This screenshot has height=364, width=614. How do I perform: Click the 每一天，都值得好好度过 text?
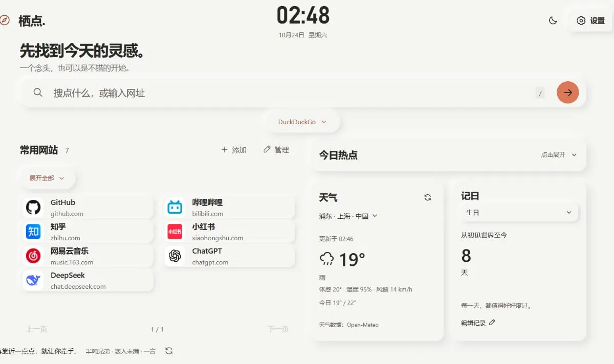[496, 306]
